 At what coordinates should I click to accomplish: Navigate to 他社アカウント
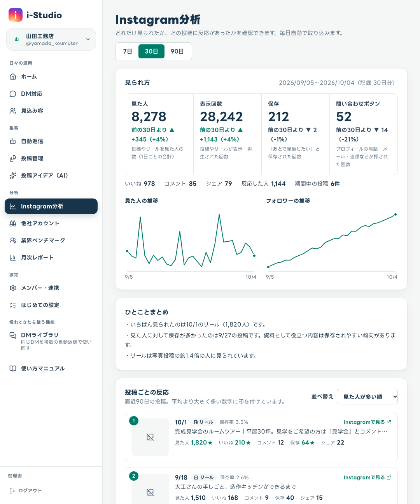click(51, 223)
